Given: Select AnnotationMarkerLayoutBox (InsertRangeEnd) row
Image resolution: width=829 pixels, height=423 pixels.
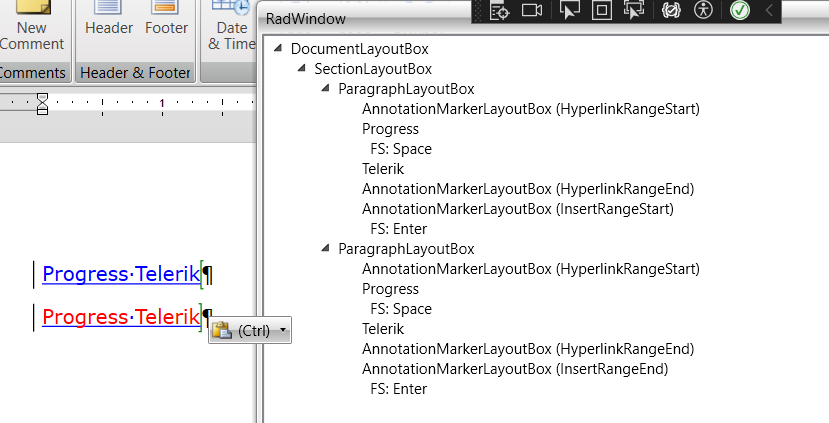Looking at the screenshot, I should [x=515, y=369].
